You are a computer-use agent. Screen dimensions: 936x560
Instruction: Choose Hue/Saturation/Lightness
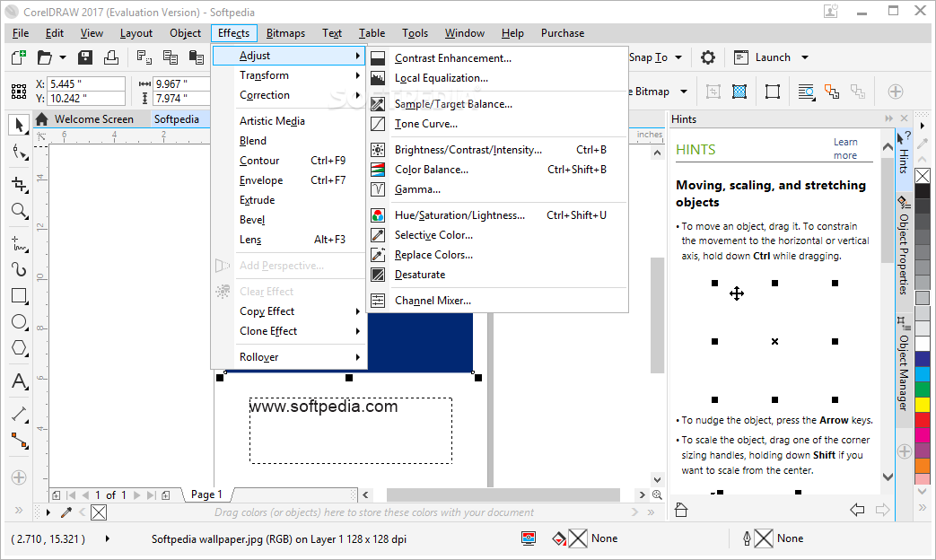[498, 215]
